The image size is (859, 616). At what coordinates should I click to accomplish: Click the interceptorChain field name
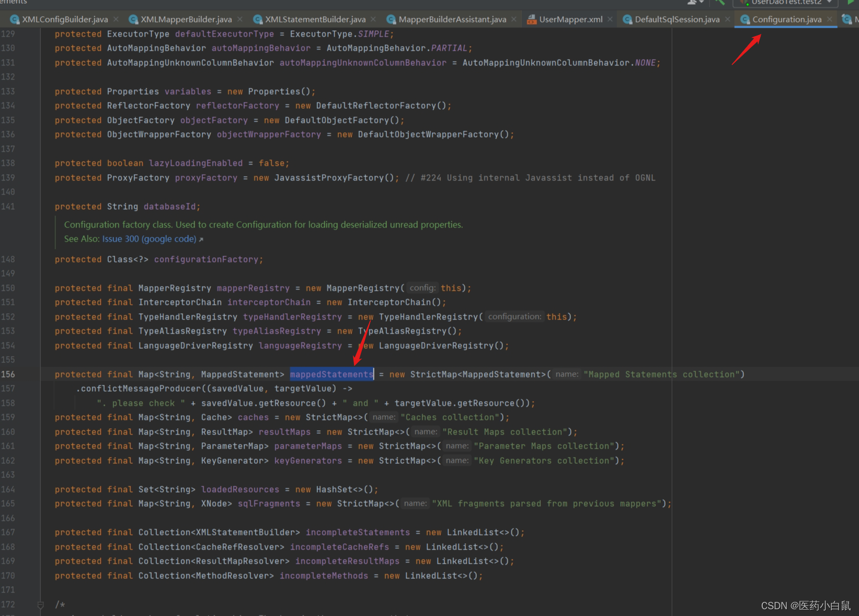click(269, 302)
